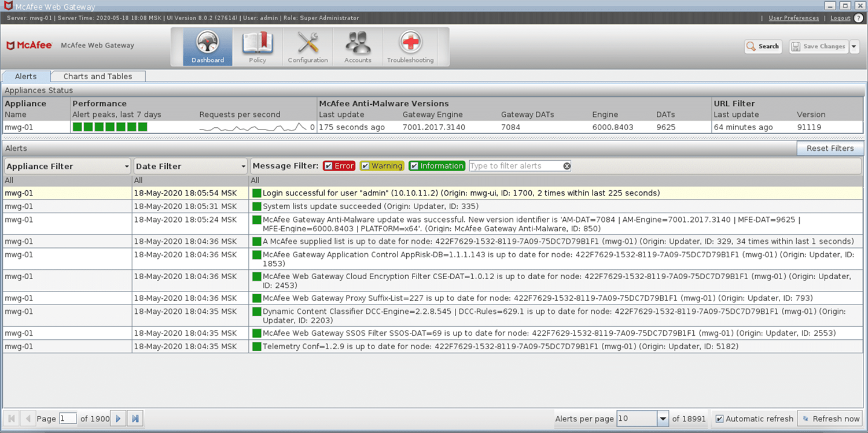Click the Page number input field
Image resolution: width=868 pixels, height=433 pixels.
pyautogui.click(x=68, y=419)
